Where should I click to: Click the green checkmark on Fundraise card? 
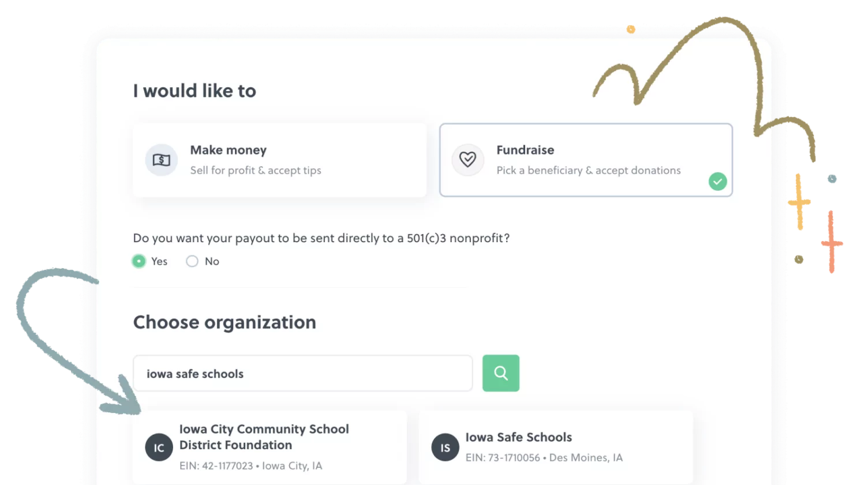[x=717, y=182]
